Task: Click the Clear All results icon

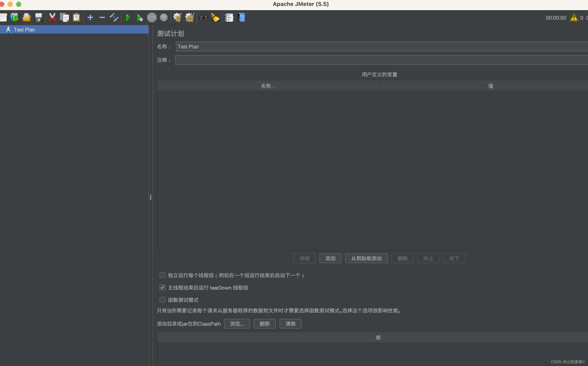Action: click(x=190, y=17)
